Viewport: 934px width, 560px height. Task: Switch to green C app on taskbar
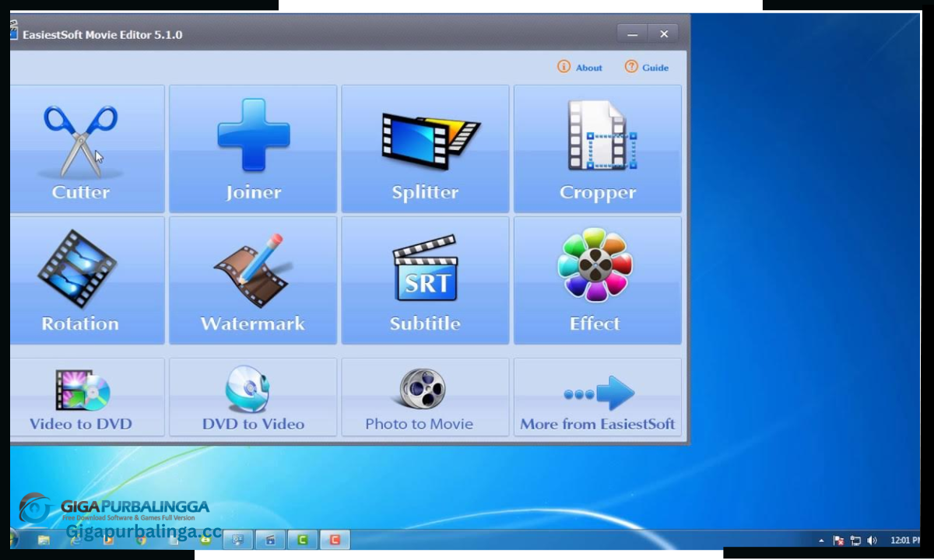pyautogui.click(x=303, y=540)
